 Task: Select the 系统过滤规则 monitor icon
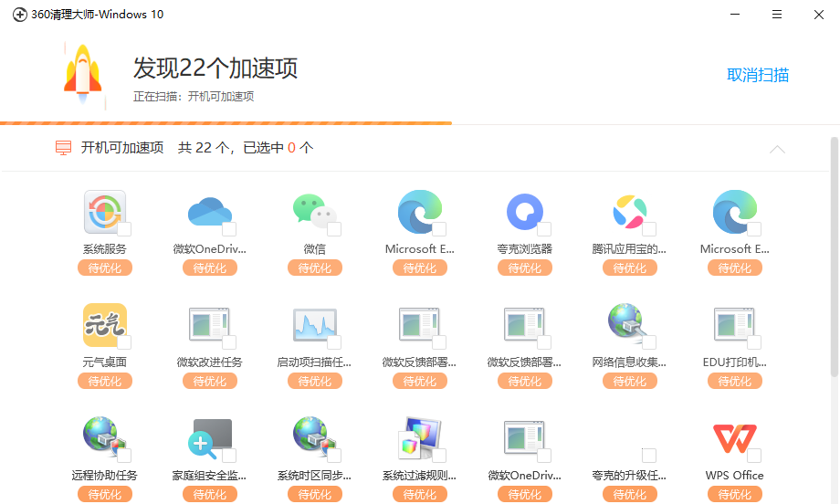click(x=419, y=437)
